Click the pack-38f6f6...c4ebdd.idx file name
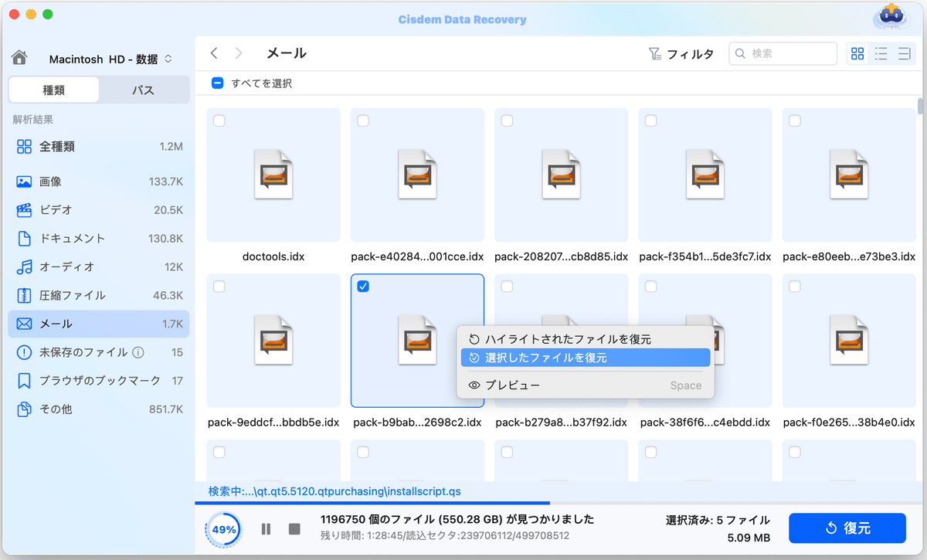The image size is (927, 560). [x=705, y=423]
